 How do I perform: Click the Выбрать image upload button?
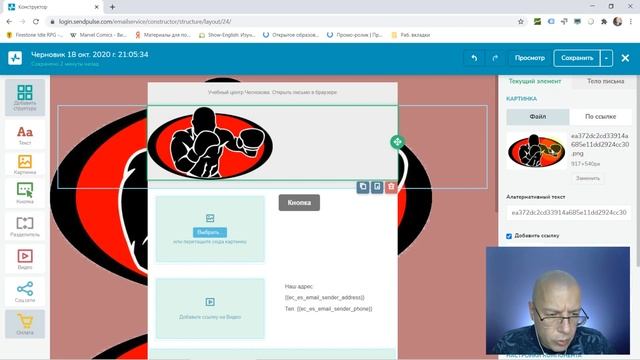[x=210, y=232]
